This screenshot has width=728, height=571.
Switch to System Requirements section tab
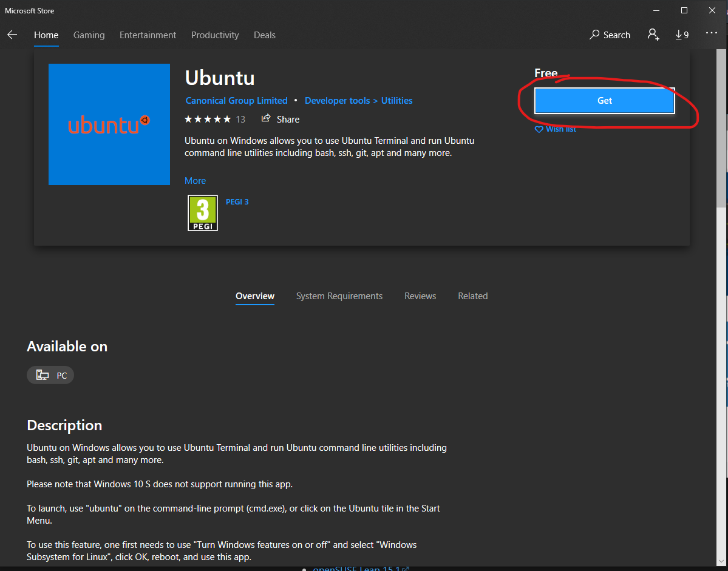(339, 296)
